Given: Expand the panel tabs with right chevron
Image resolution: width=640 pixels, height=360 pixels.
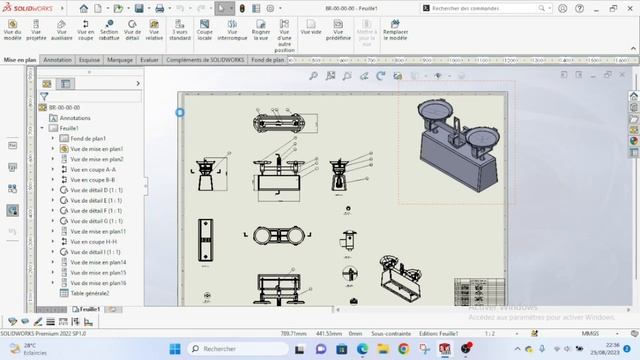Looking at the screenshot, I should coord(138,83).
